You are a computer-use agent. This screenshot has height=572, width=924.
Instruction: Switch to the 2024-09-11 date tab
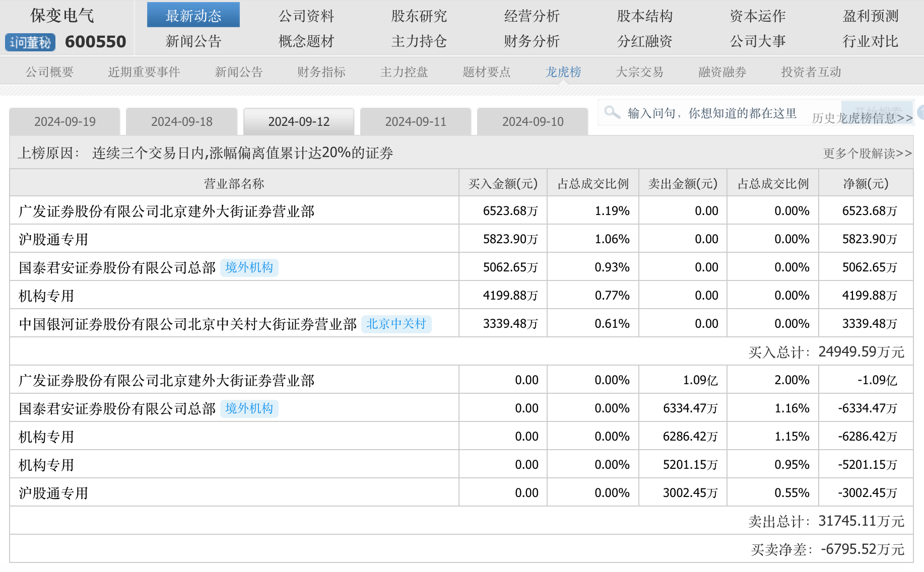416,122
